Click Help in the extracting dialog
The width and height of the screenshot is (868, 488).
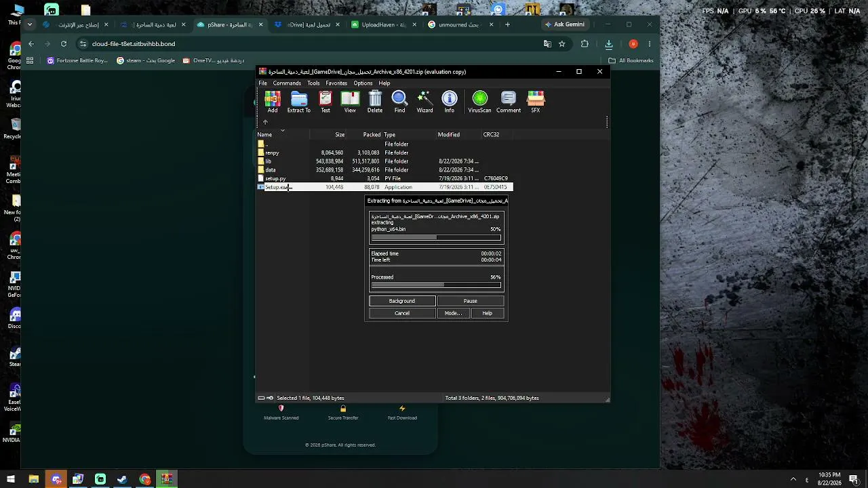click(487, 313)
